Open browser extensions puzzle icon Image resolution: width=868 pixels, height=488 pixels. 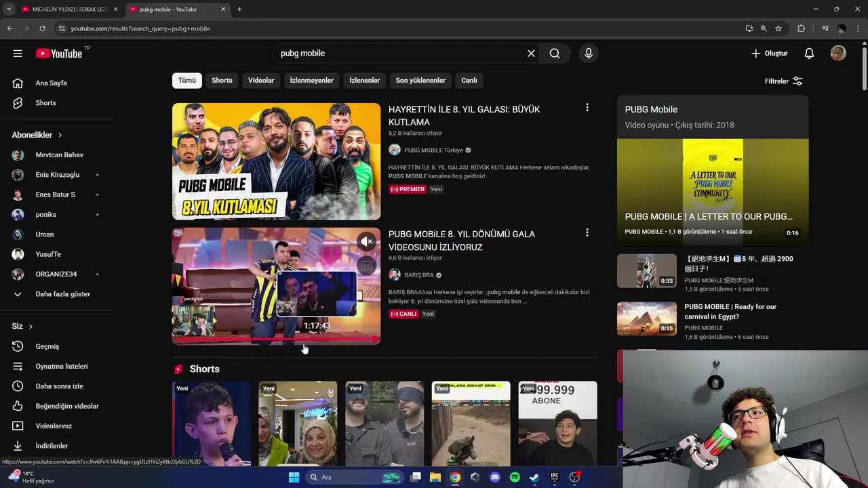coord(802,28)
